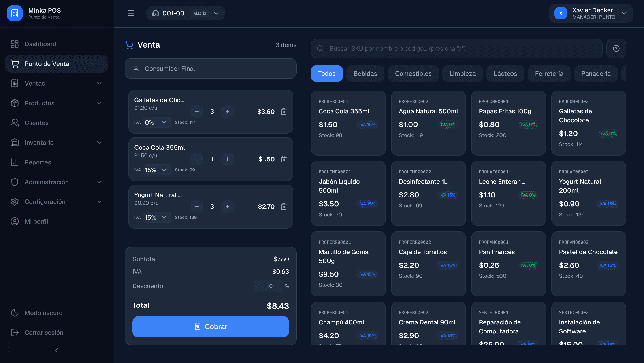The width and height of the screenshot is (644, 363).
Task: Increase Coca Cola 355ml quantity
Action: click(227, 159)
